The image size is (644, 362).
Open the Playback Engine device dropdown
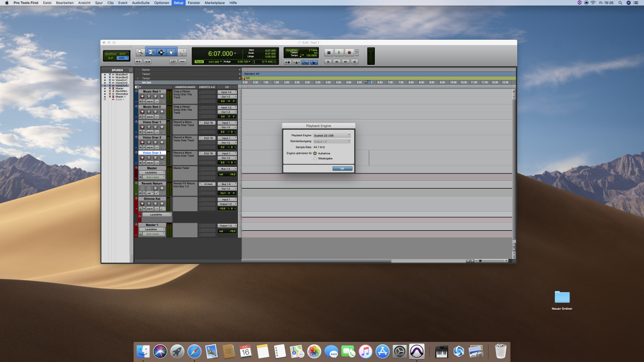[332, 135]
